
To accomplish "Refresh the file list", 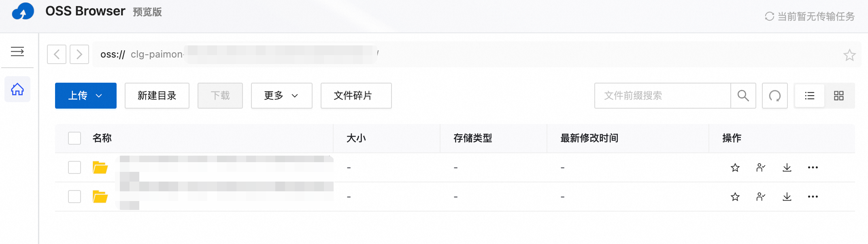I will click(774, 96).
